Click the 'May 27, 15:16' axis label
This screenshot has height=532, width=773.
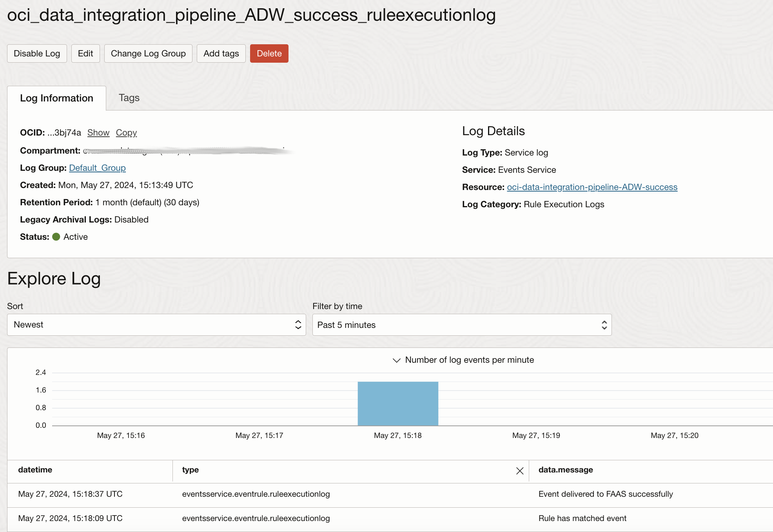pos(121,435)
